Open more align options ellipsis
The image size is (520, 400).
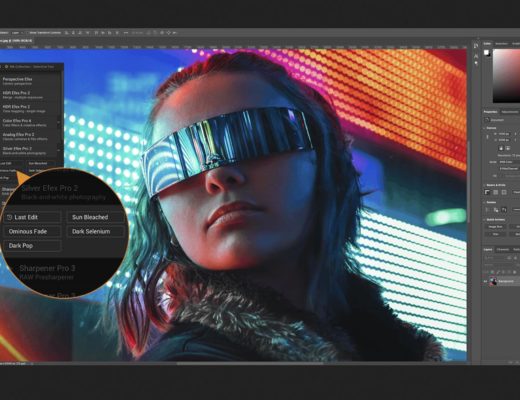126,33
